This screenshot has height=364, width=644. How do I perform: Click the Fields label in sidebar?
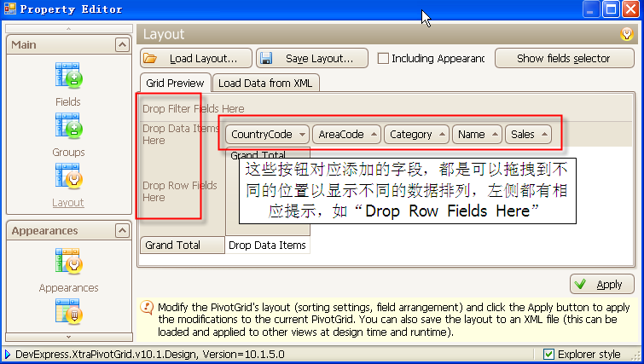(x=68, y=101)
